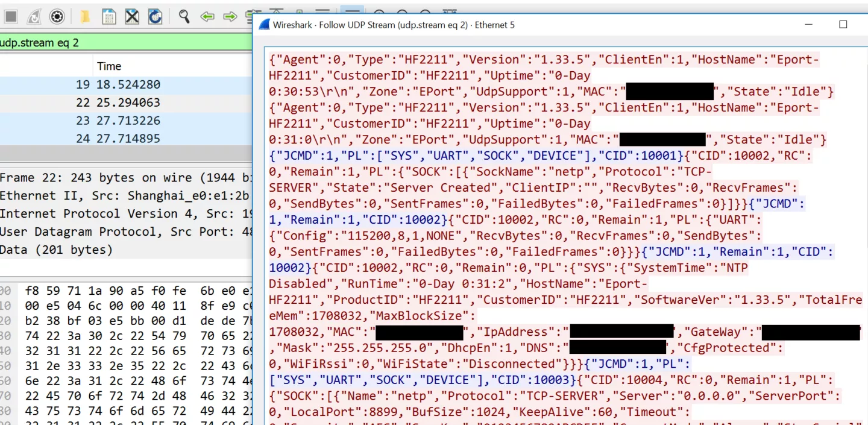Click hex bytes line starting f8 59 71

[x=137, y=290]
